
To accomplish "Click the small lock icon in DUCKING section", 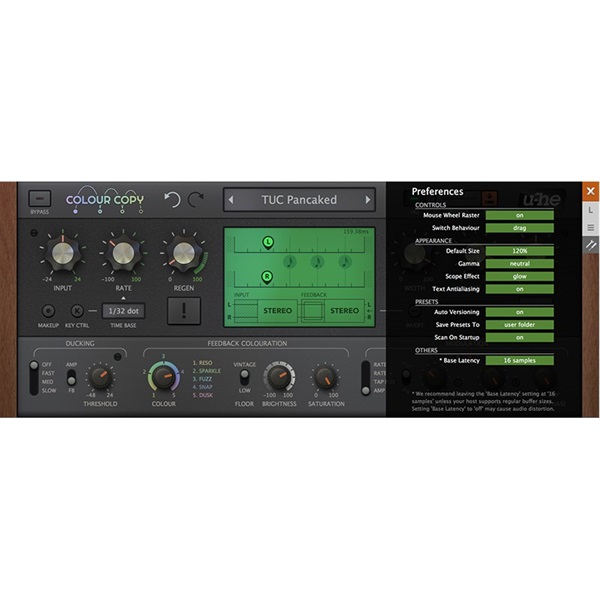I will (118, 357).
